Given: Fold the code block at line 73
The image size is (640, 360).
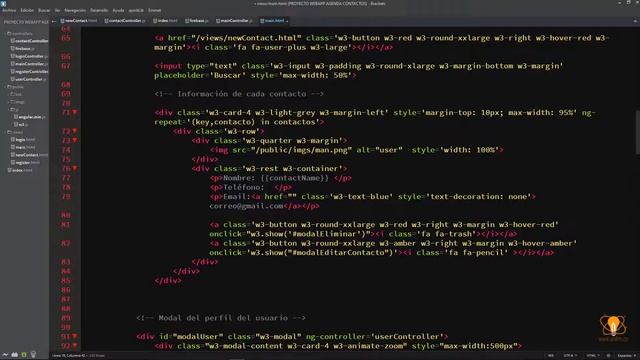Looking at the screenshot, I should tap(75, 140).
